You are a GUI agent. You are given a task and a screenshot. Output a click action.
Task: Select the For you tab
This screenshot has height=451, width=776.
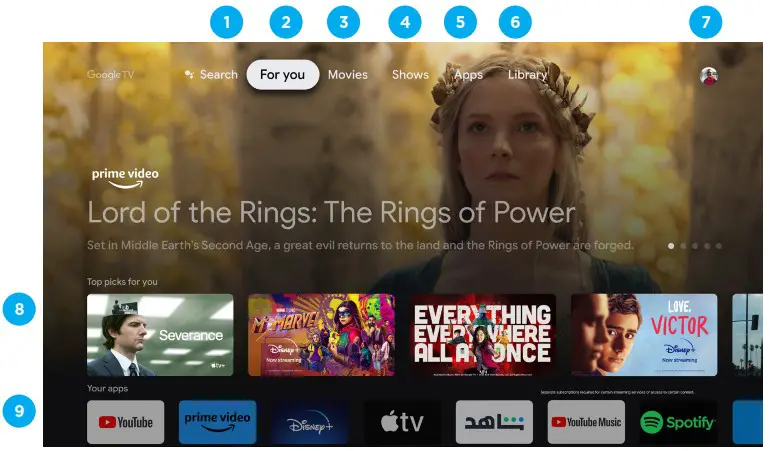283,75
